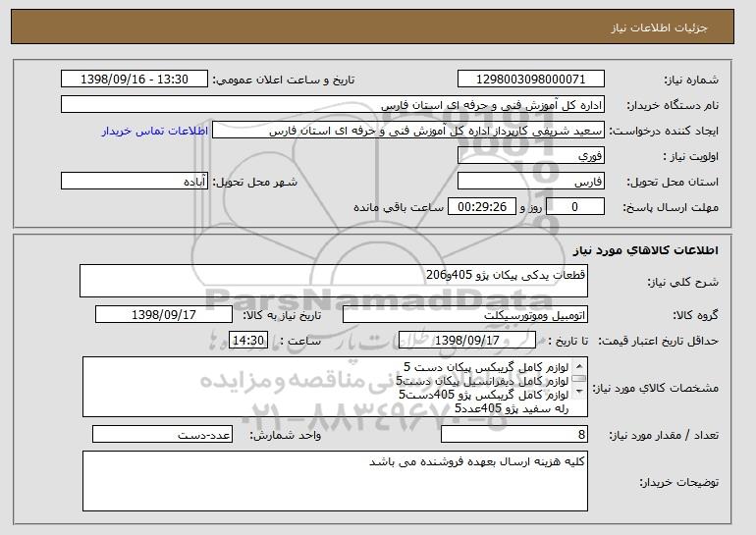The width and height of the screenshot is (756, 535).
Task: Click the section heading اطلاعات کالاهای مورد نیاز
Action: click(646, 250)
